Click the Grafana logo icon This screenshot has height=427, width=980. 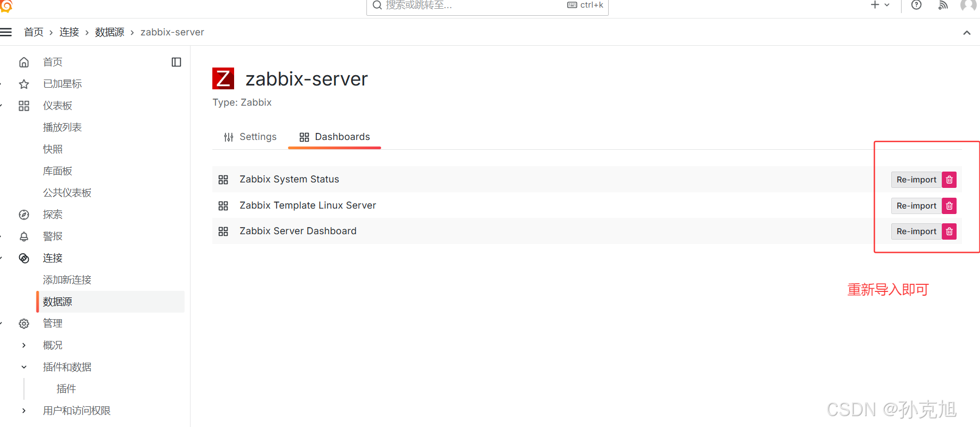tap(6, 5)
